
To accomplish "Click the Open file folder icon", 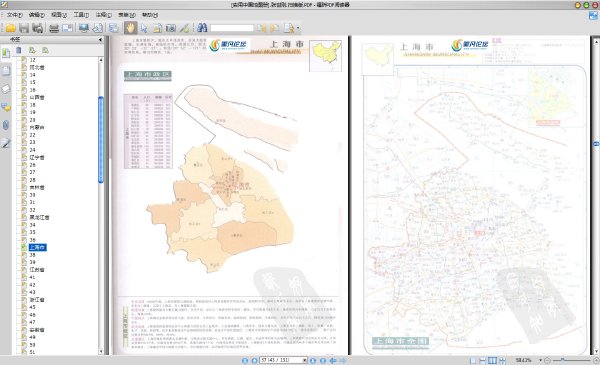I will pos(10,28).
